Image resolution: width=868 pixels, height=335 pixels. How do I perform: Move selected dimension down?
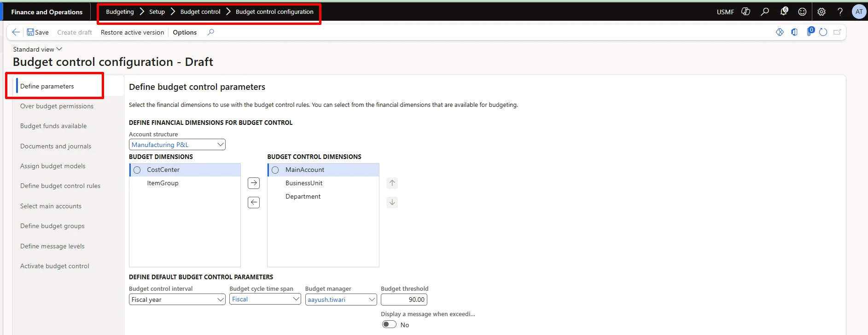click(x=392, y=202)
